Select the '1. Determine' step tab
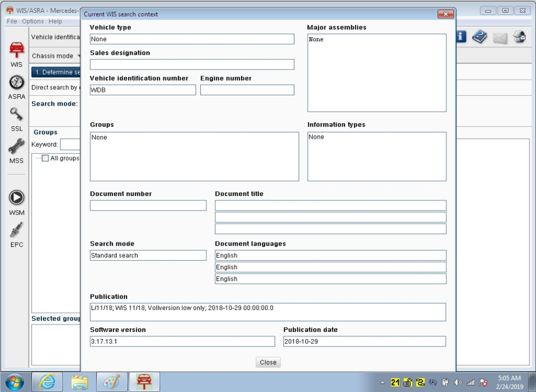This screenshot has width=536, height=392. [56, 72]
